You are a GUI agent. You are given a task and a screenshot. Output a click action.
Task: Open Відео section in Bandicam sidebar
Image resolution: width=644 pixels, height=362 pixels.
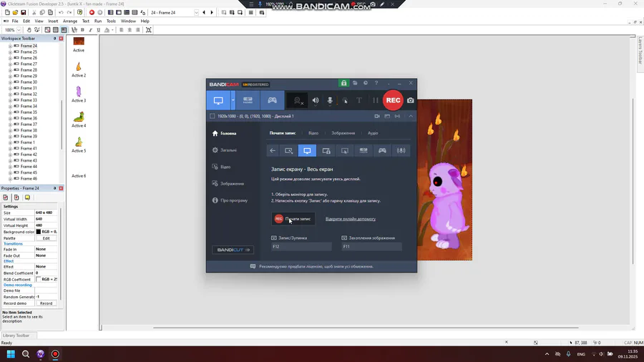click(x=221, y=167)
